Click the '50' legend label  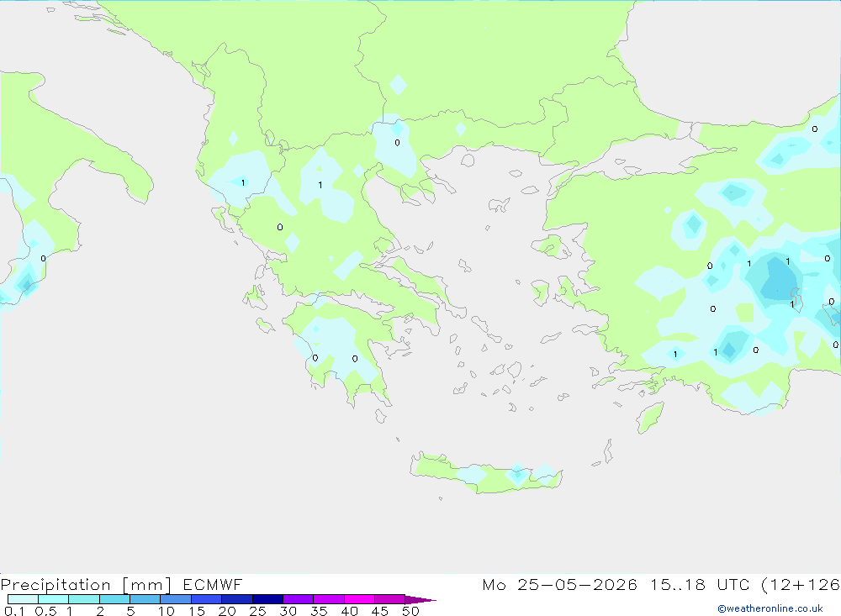pos(411,611)
